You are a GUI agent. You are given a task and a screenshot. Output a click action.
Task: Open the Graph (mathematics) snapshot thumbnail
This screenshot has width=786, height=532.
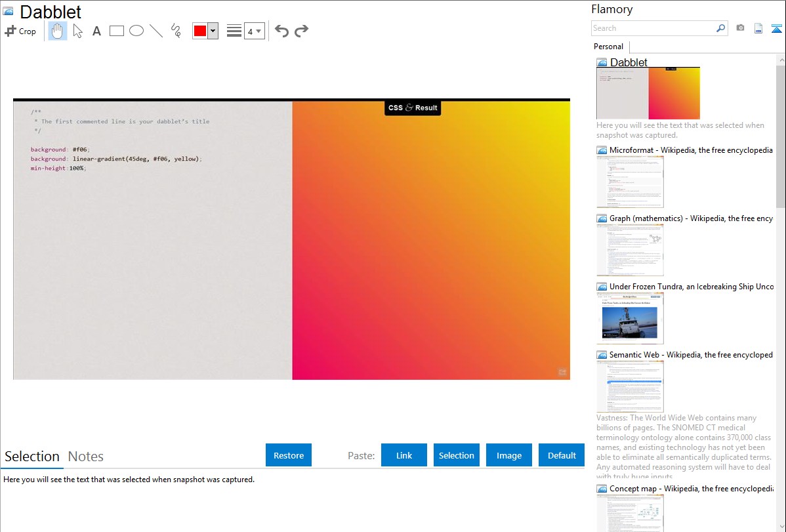coord(630,250)
